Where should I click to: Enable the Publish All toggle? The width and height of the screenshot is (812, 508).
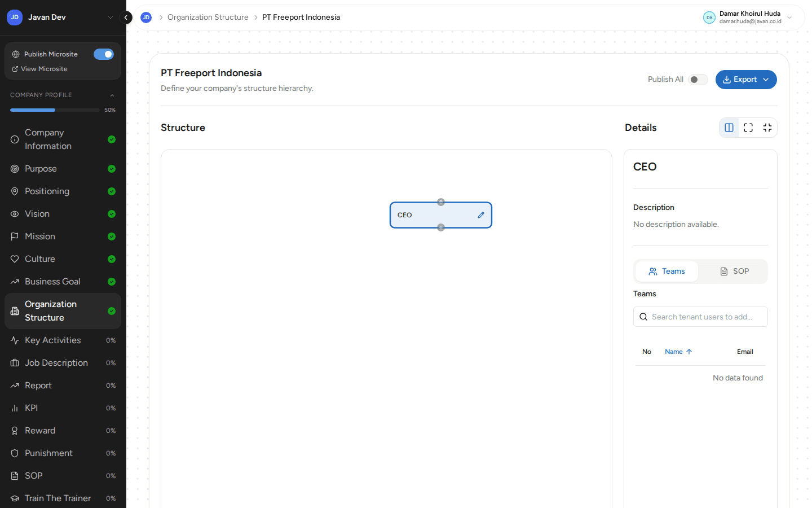click(698, 80)
